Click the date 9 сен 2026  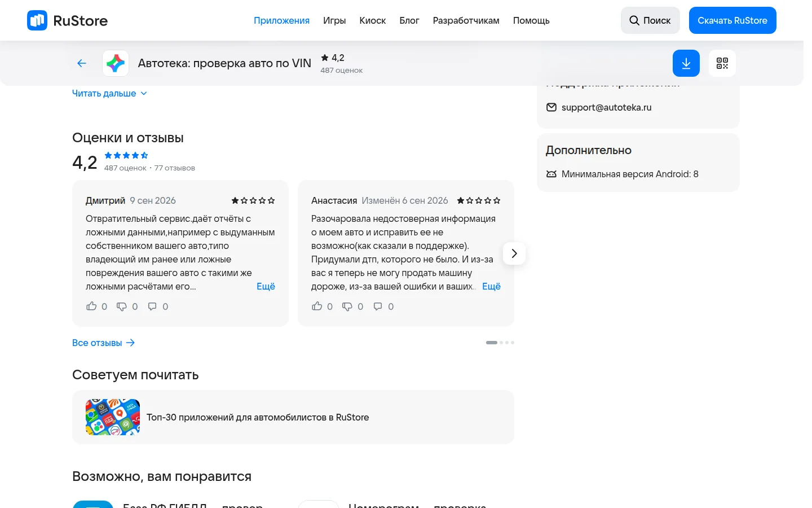click(153, 200)
